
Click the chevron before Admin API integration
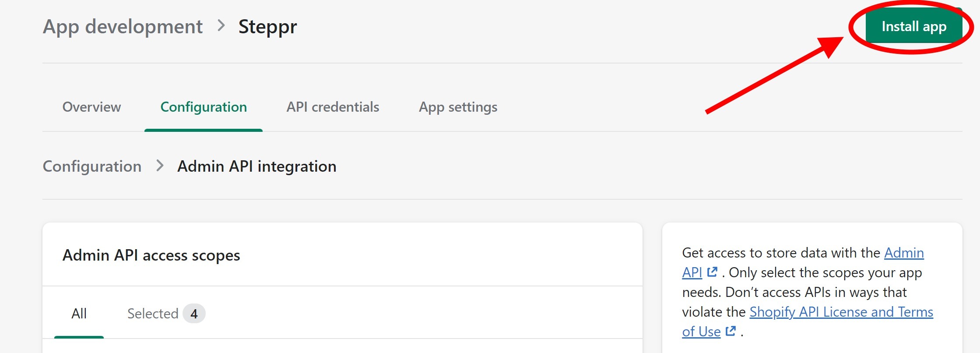click(160, 166)
